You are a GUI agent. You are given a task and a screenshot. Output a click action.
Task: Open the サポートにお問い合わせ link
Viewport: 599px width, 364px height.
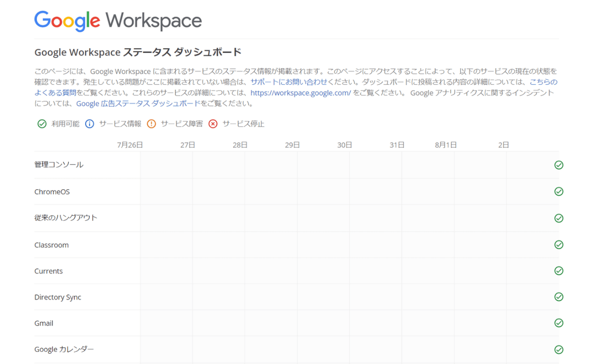click(x=289, y=82)
